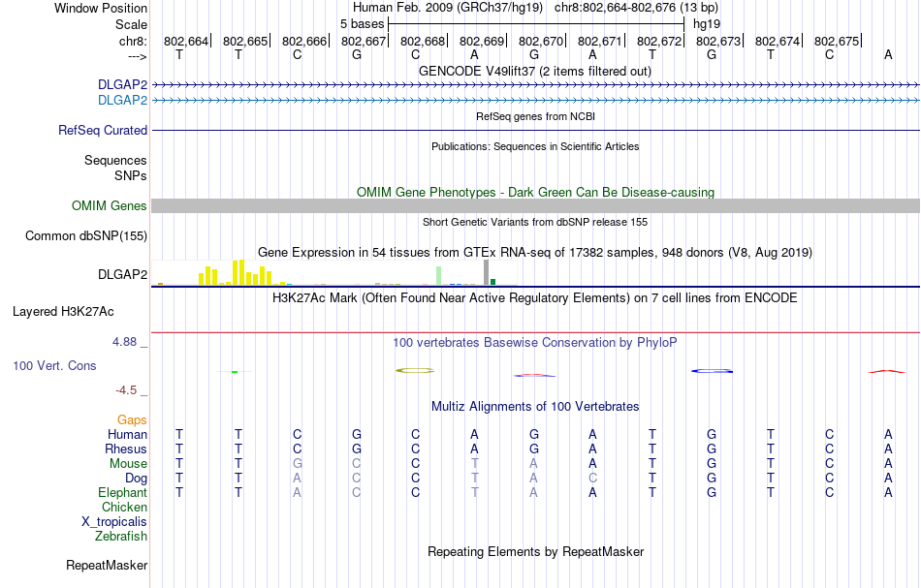
Task: Click the H3K27Ac Mark track title
Action: [534, 297]
